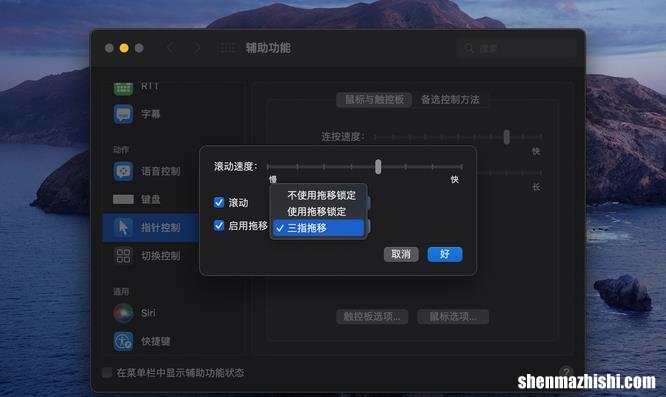Screen dimensions: 666x397
Task: Show all preferences grid icon
Action: pyautogui.click(x=227, y=48)
